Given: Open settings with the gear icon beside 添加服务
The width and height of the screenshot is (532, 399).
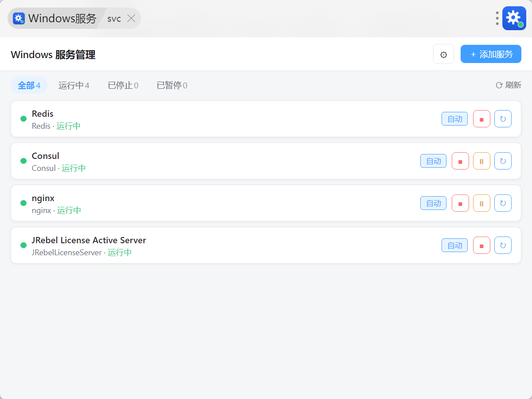Looking at the screenshot, I should [x=443, y=54].
